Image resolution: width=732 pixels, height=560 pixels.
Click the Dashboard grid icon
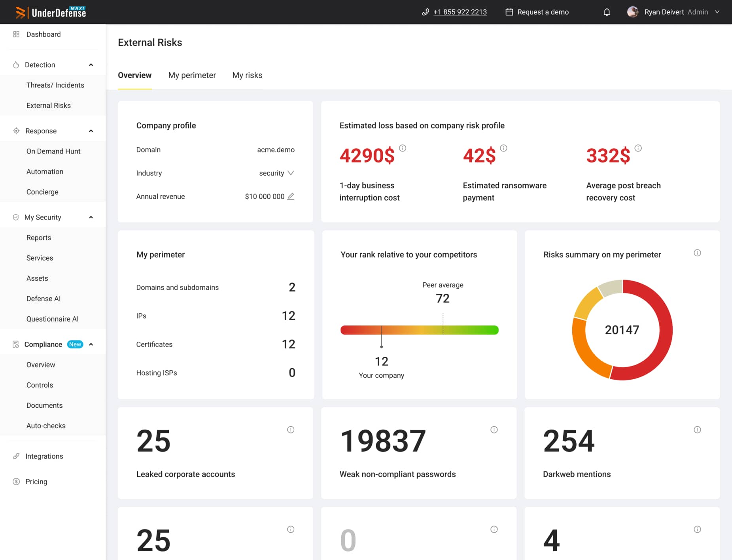pos(16,34)
